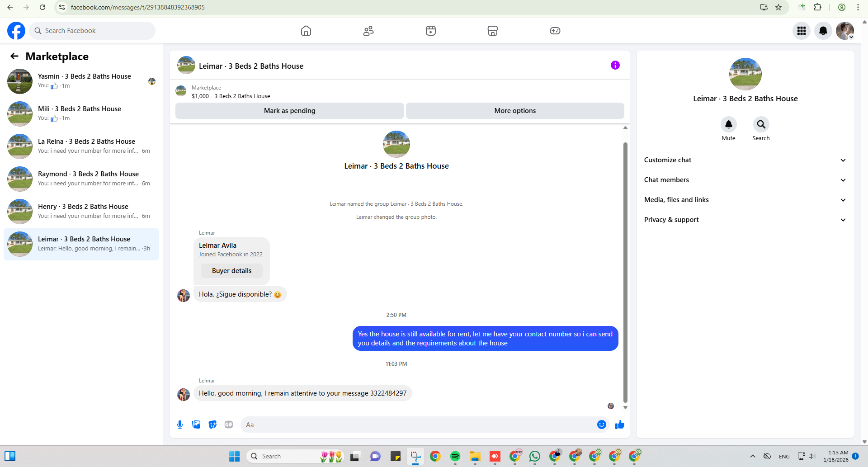Image resolution: width=868 pixels, height=467 pixels.
Task: Click More options button
Action: [x=515, y=111]
